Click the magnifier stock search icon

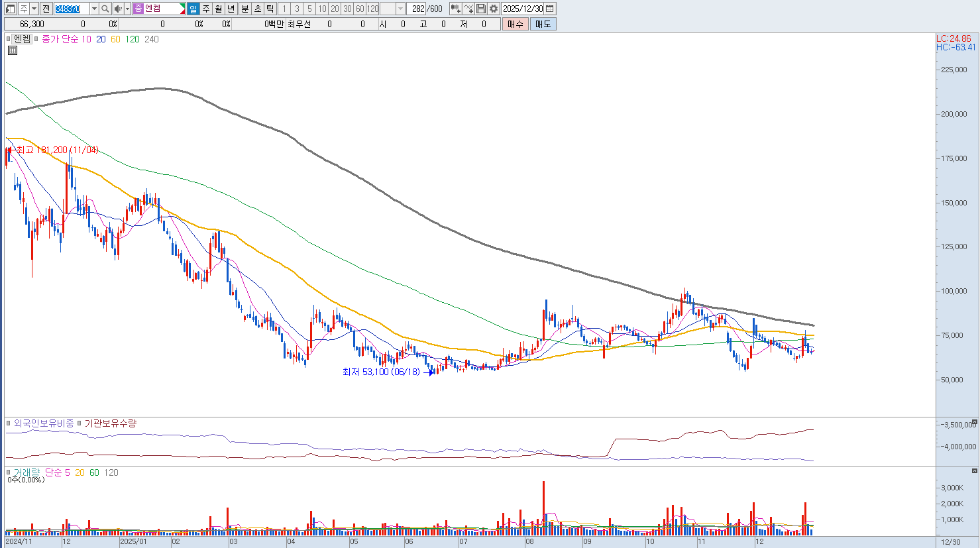[x=105, y=9]
